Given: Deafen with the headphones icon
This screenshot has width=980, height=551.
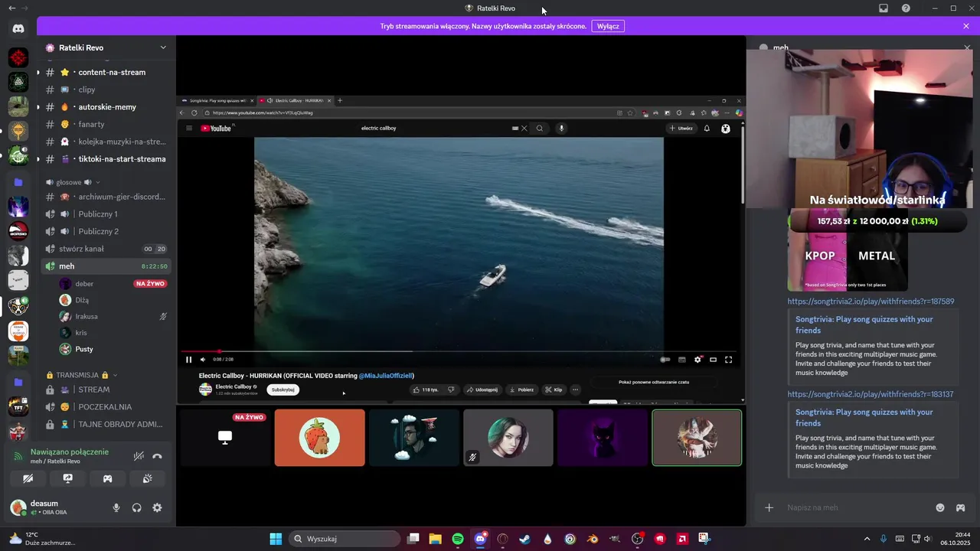Looking at the screenshot, I should [x=136, y=507].
